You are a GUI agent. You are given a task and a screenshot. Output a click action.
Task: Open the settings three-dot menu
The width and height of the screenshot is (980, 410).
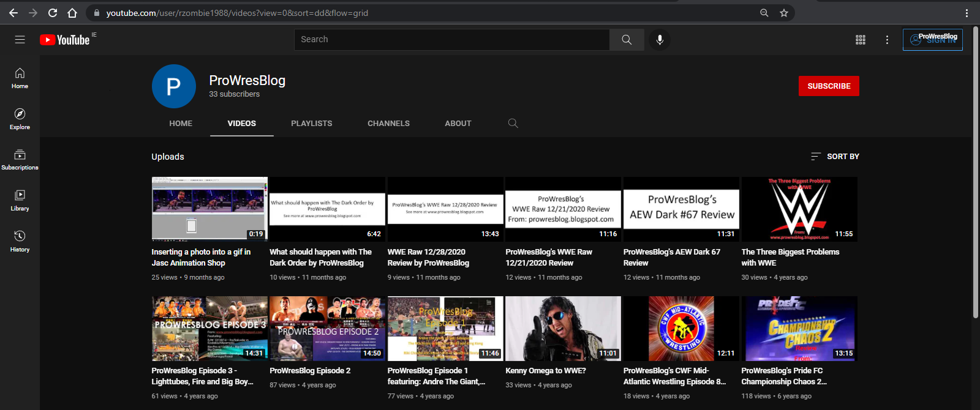pos(886,40)
